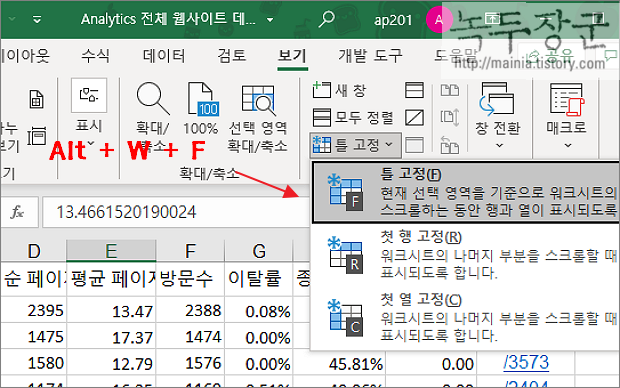This screenshot has height=388, width=620.
Task: Select column G header
Action: coord(259,251)
